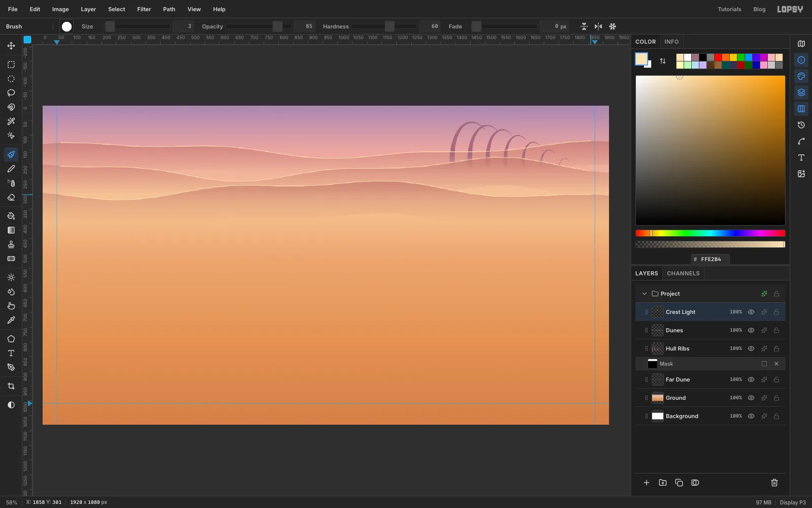
Task: Select the Paint Bucket fill tool
Action: click(x=11, y=216)
